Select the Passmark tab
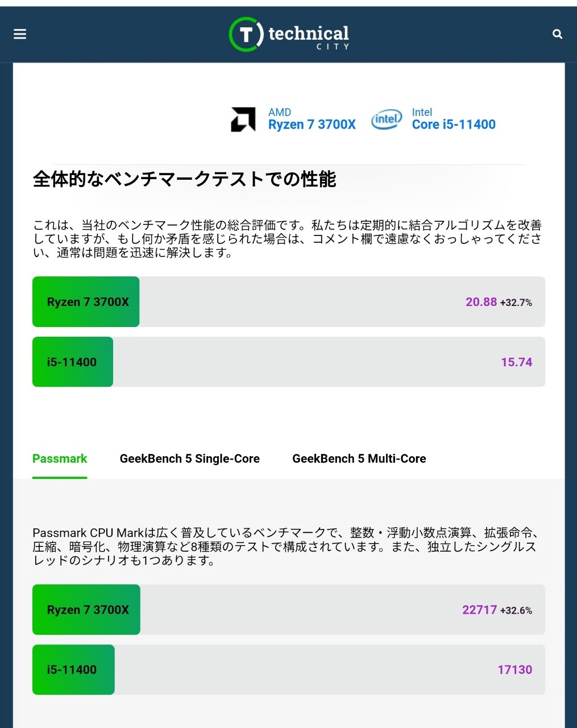Viewport: 577px width, 728px height. click(60, 459)
